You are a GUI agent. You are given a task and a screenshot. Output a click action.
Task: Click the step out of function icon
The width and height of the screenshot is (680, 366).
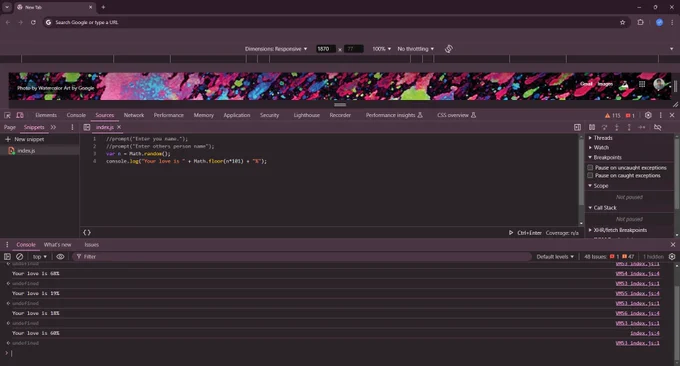629,127
